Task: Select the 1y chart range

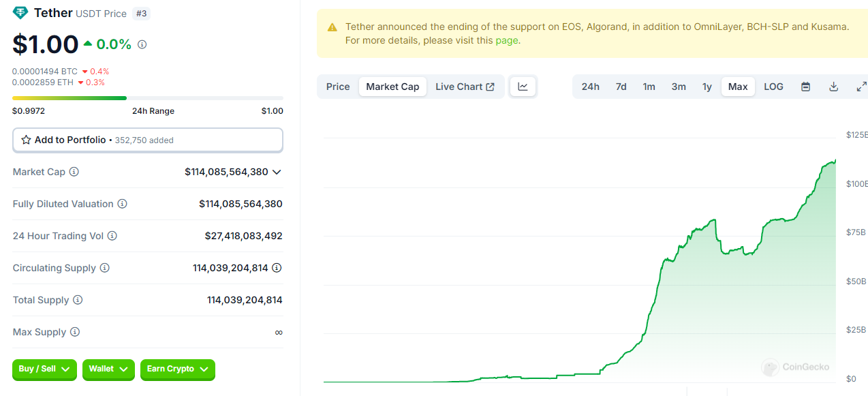Action: point(707,87)
